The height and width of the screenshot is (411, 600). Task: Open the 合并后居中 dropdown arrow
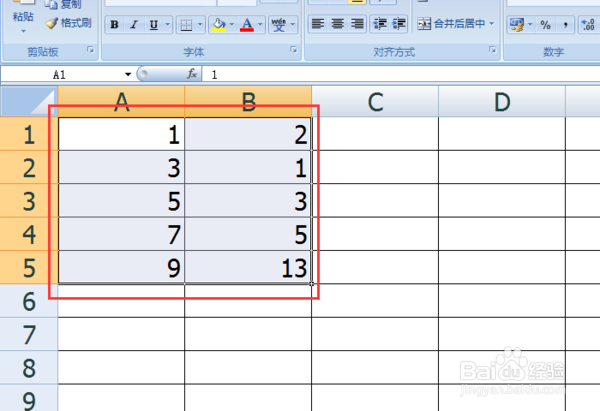(x=492, y=24)
